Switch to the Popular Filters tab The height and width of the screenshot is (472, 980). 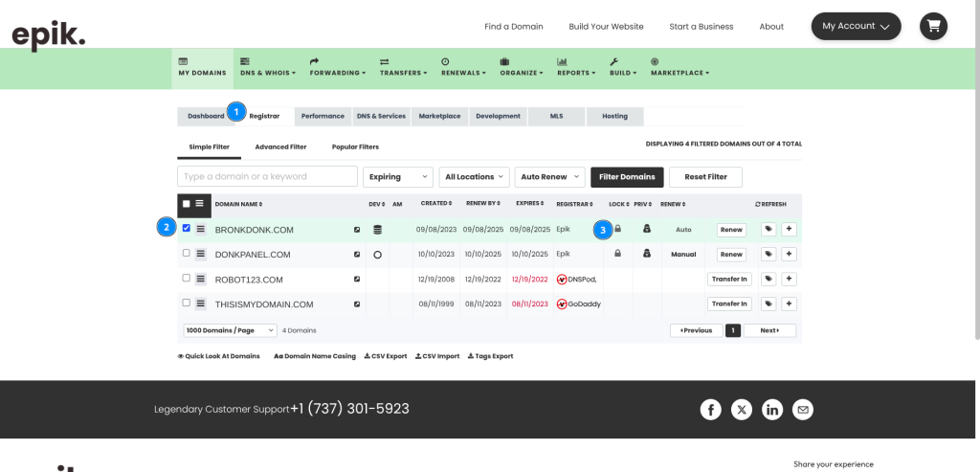[355, 146]
